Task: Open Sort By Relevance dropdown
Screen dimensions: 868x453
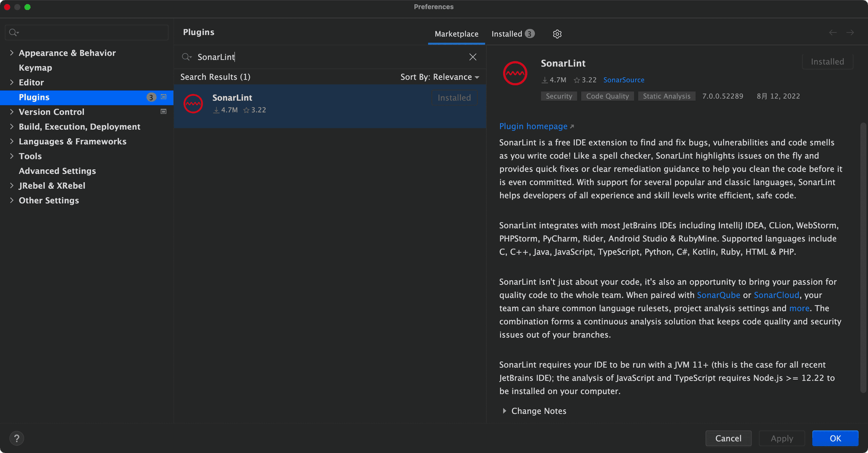Action: (440, 77)
